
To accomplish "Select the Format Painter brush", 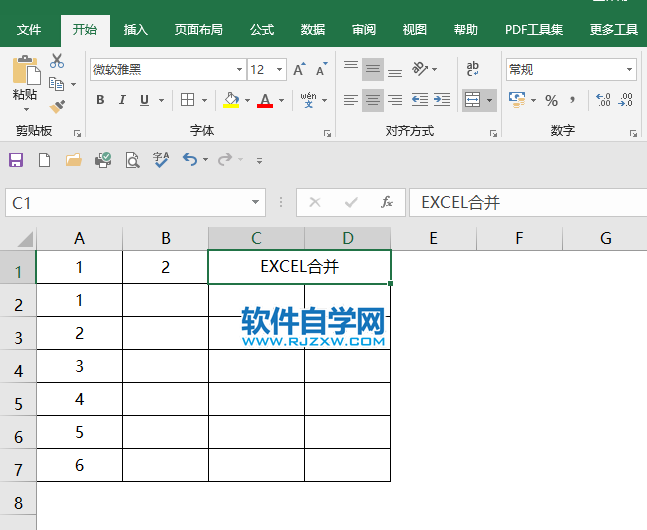I will pos(57,106).
